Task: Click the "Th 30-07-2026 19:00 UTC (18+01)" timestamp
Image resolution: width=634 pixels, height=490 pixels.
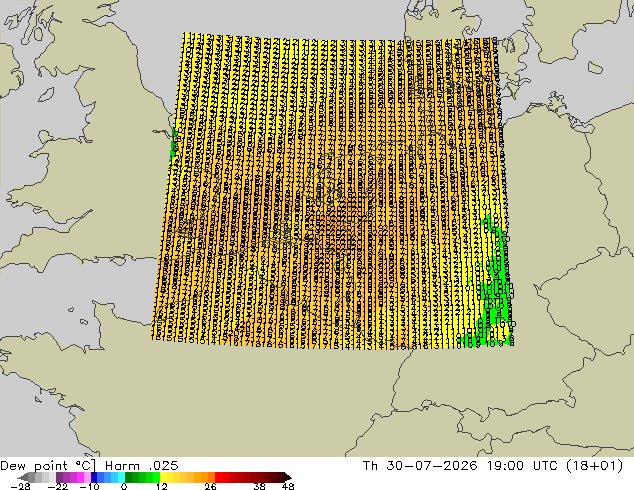Action: (x=493, y=466)
